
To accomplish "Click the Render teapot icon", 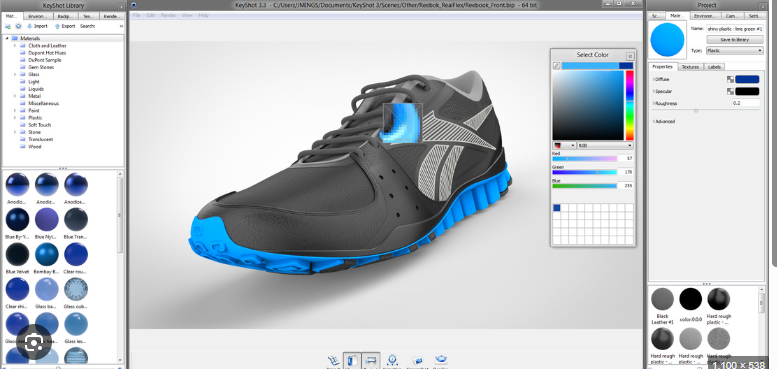I will point(440,360).
